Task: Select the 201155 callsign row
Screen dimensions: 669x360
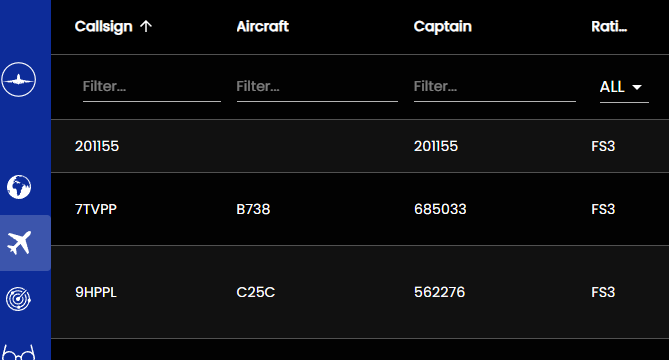Action: (360, 146)
